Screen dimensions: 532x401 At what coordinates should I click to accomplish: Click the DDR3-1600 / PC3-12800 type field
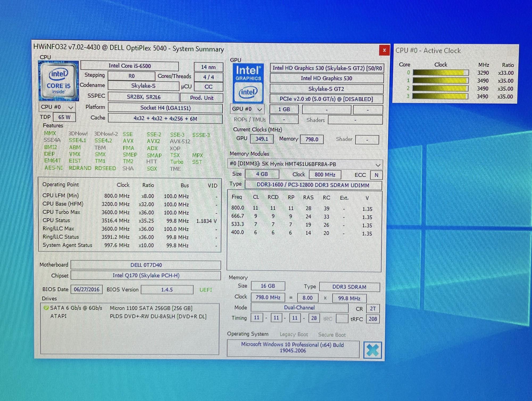(x=313, y=185)
